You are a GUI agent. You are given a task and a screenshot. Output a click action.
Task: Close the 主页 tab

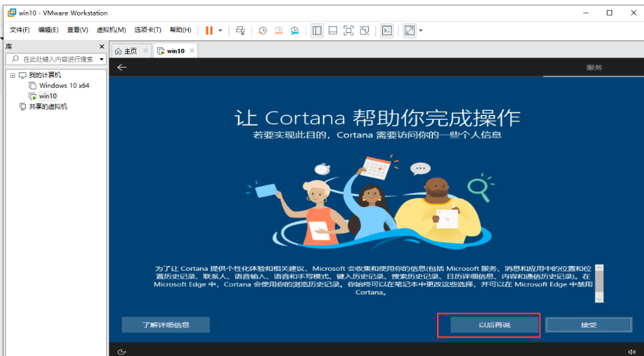click(145, 51)
